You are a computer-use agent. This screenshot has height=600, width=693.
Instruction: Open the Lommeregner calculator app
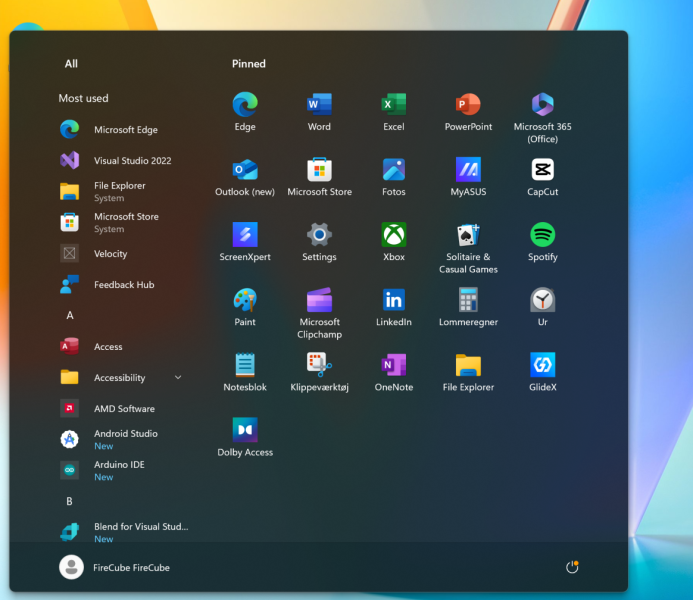468,307
